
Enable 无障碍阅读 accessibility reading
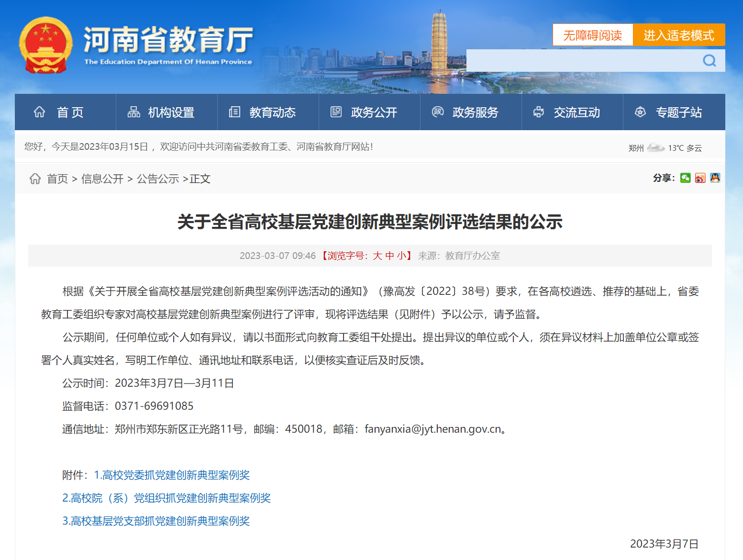[x=592, y=35]
